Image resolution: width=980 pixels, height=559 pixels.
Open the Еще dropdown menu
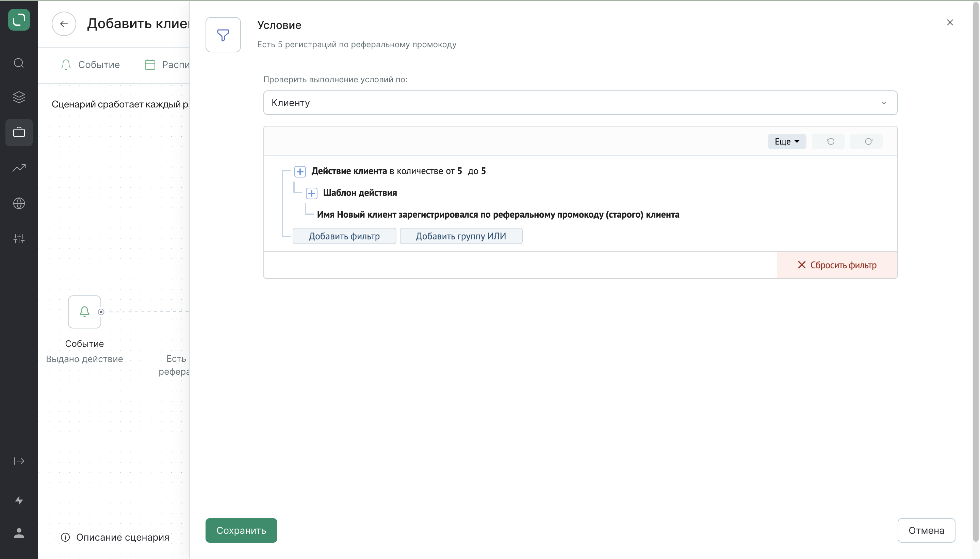pos(787,141)
